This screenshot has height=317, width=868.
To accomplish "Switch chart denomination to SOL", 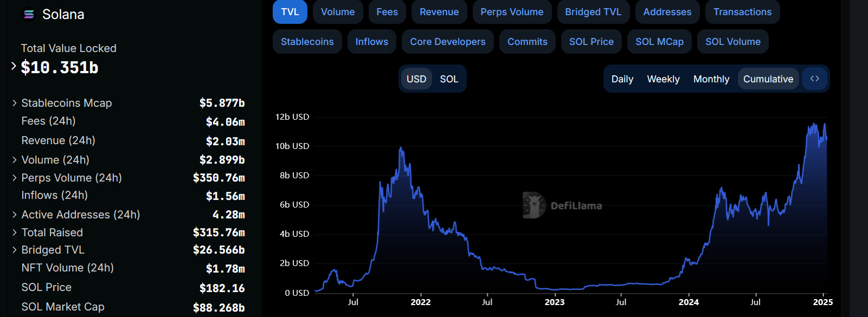I will pyautogui.click(x=449, y=79).
